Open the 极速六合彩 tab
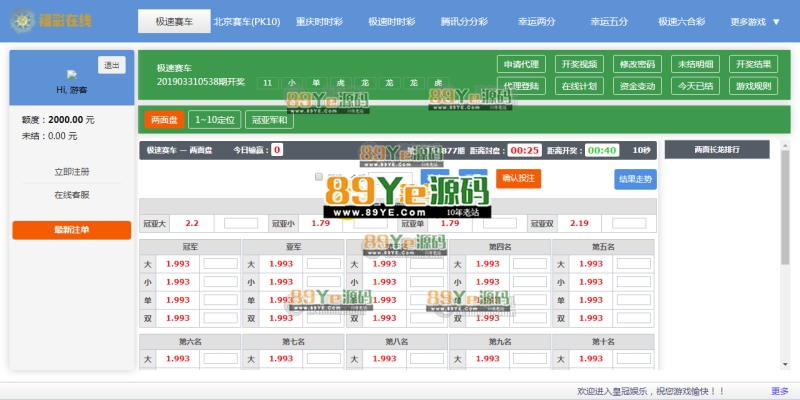The width and height of the screenshot is (800, 400). point(682,22)
